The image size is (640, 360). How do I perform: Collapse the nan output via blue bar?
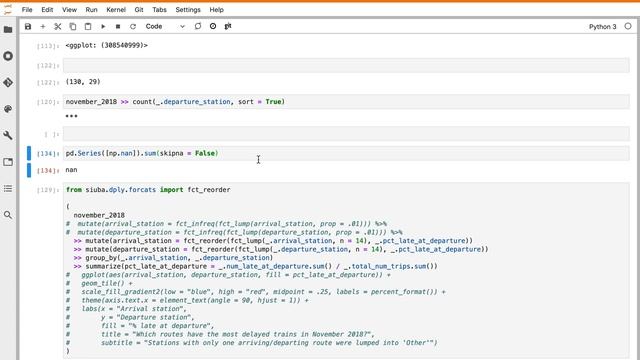pyautogui.click(x=29, y=170)
